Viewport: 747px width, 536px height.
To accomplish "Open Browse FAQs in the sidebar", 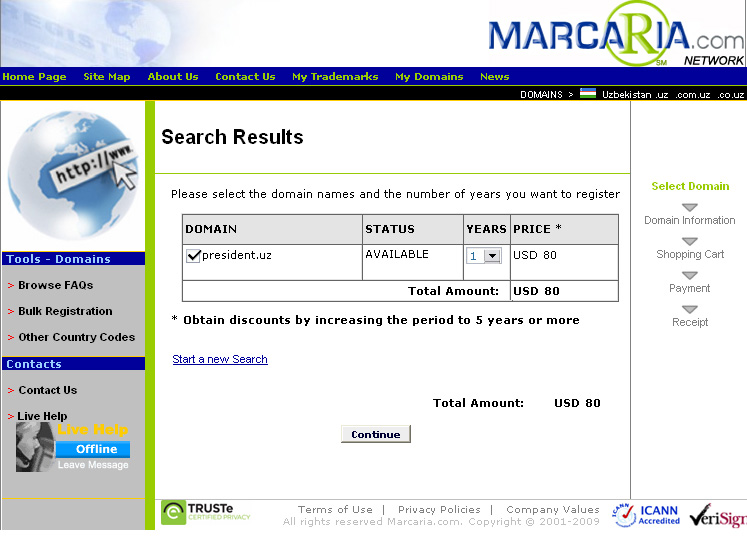I will click(x=55, y=285).
